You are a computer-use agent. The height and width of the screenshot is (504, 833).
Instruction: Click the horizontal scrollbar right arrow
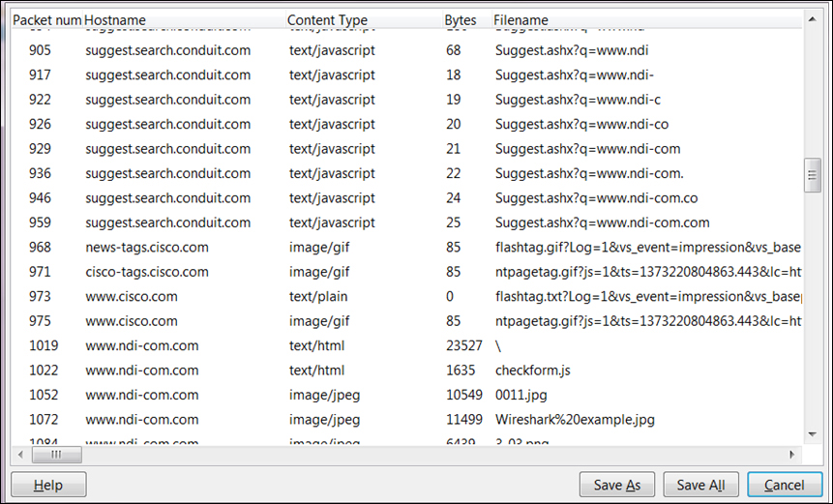tap(791, 455)
